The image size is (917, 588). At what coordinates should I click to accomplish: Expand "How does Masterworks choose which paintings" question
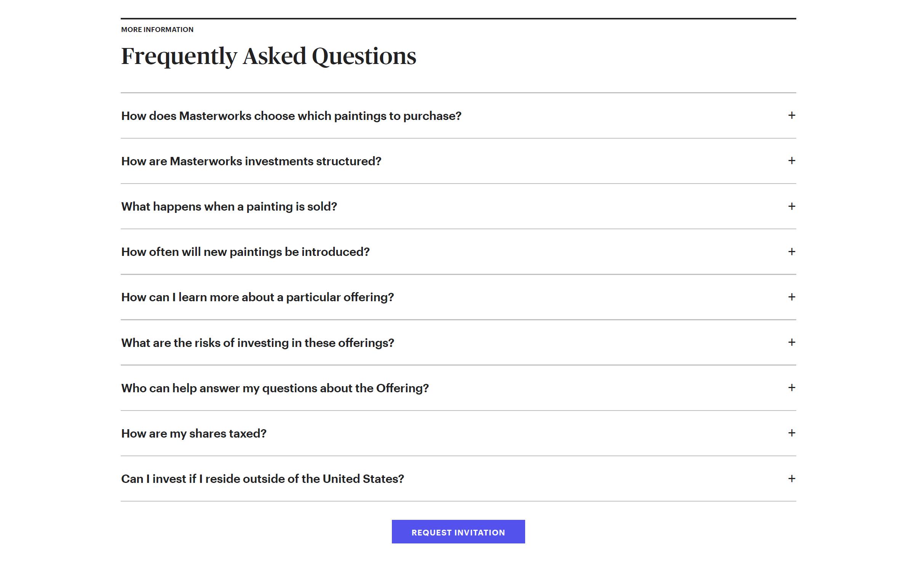pos(291,116)
